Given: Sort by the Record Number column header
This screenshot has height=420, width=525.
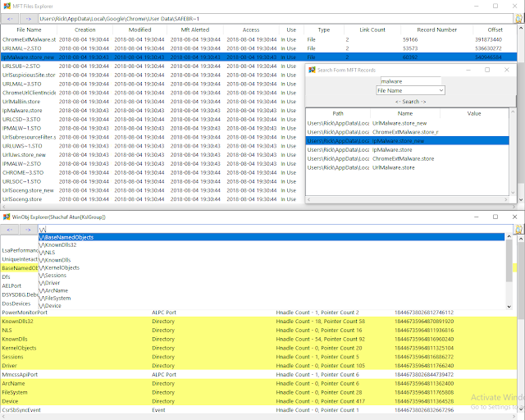Looking at the screenshot, I should 437,30.
